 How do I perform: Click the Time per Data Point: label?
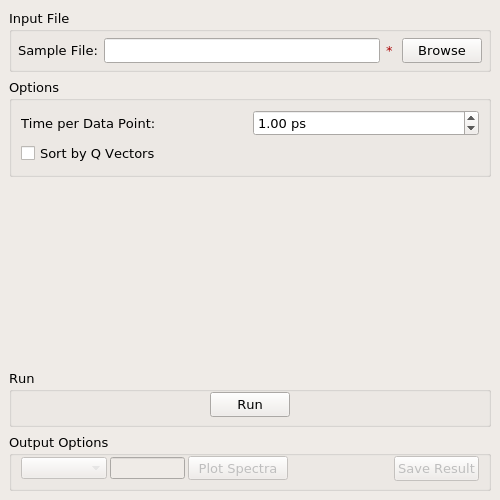(x=88, y=124)
